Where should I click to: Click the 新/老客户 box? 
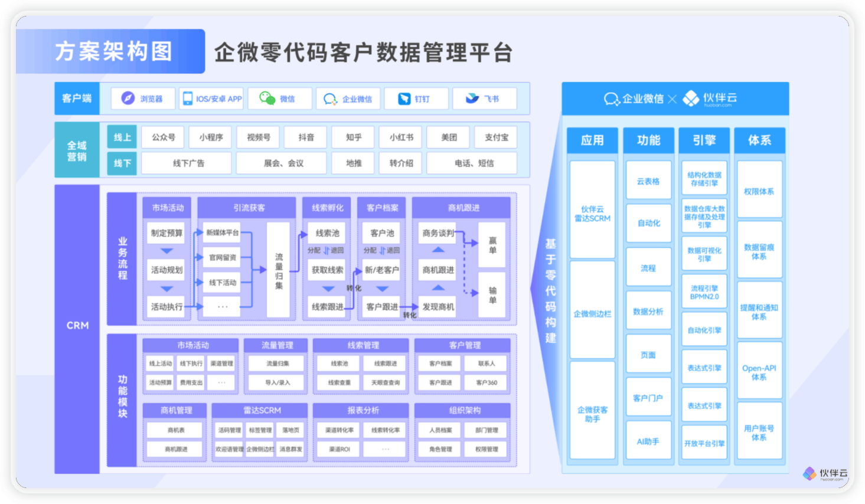coord(382,270)
